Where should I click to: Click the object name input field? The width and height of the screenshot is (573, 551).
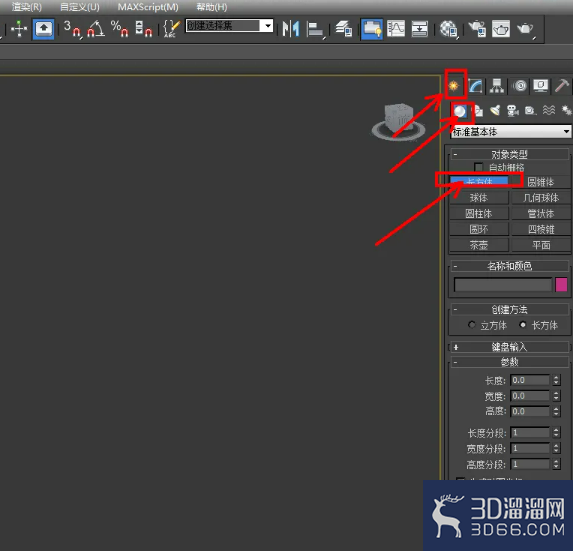point(503,285)
